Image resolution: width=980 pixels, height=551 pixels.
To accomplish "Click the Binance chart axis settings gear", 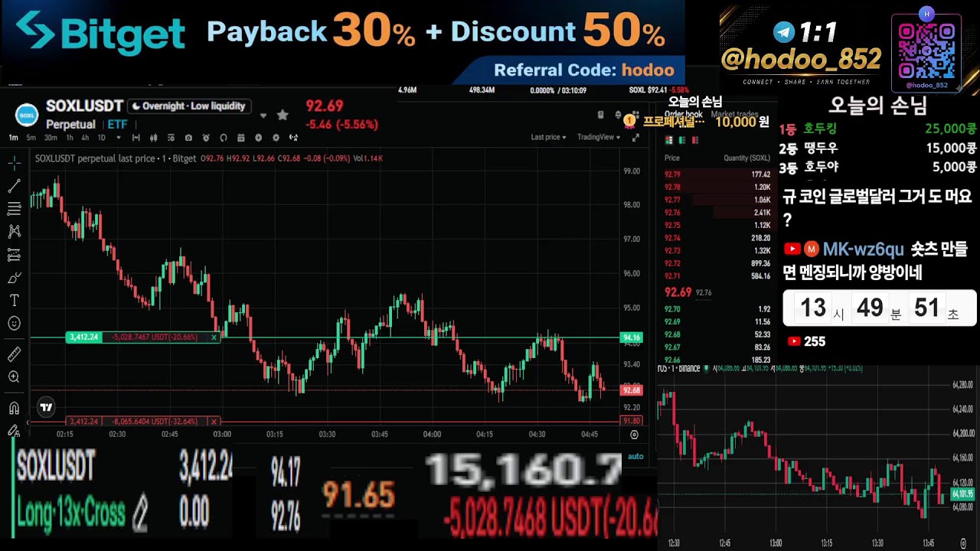I will point(963,543).
